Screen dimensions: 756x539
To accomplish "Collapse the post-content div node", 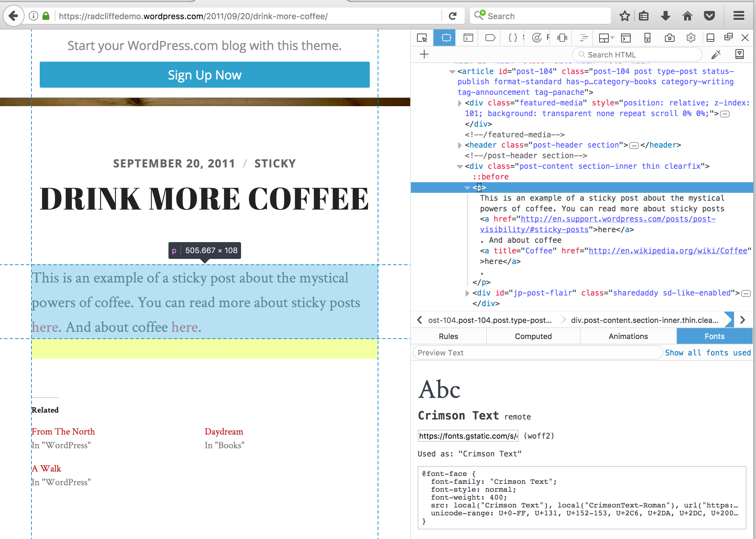I will pyautogui.click(x=460, y=166).
